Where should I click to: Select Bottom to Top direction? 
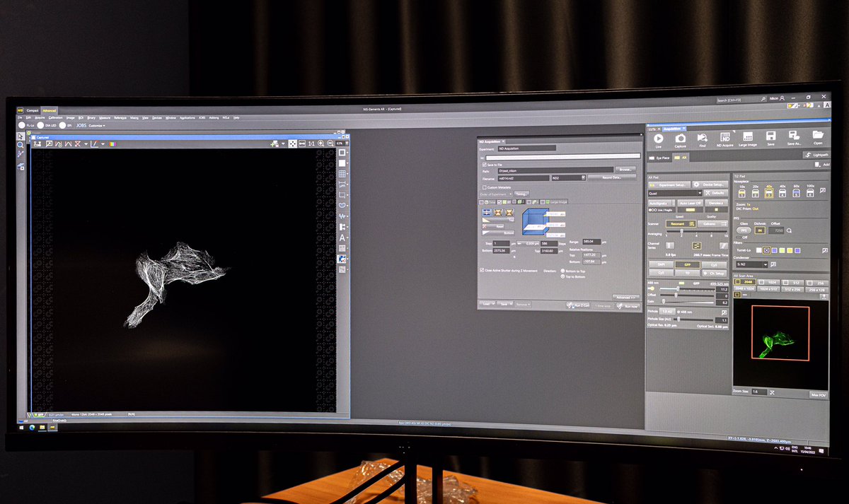(x=561, y=270)
